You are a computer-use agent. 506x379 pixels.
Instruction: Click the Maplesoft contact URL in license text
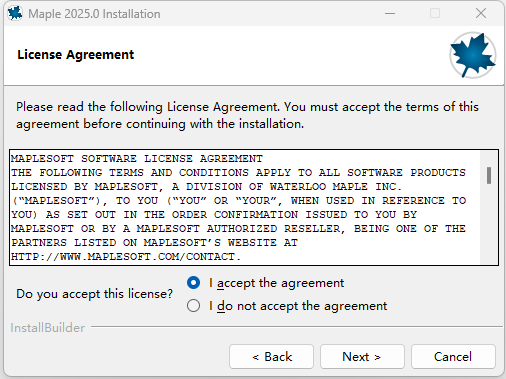(126, 257)
